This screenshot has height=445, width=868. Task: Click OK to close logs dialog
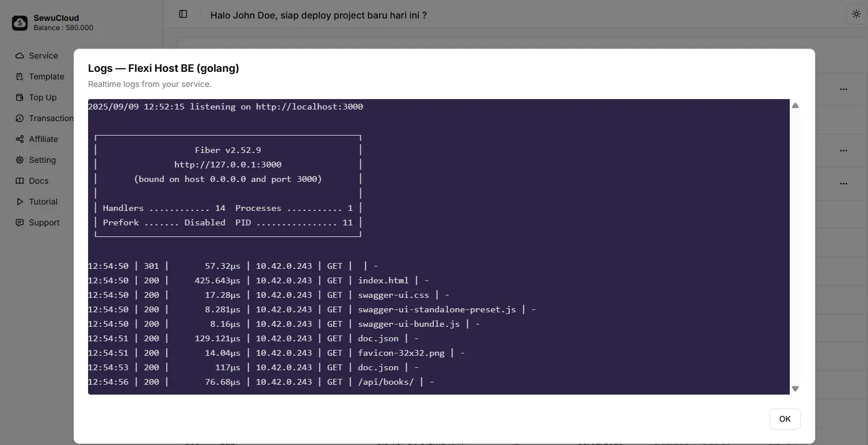pyautogui.click(x=785, y=419)
